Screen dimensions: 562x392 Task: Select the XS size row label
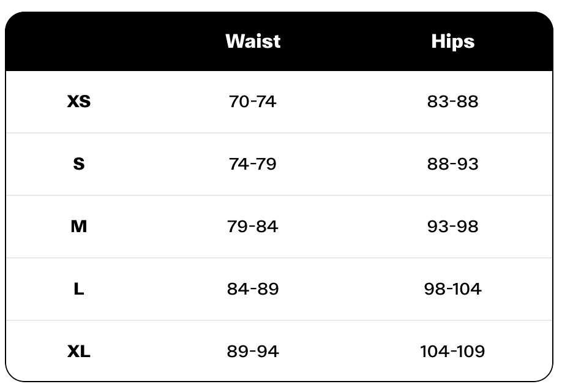point(79,101)
